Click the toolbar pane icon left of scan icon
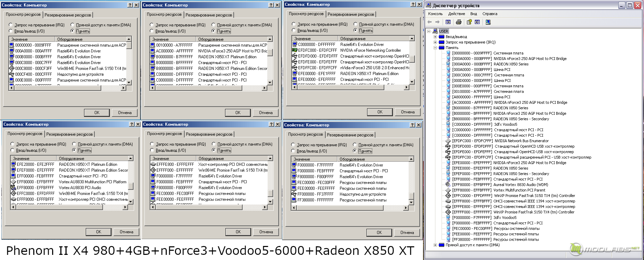This screenshot has width=644, height=260. pos(477,22)
